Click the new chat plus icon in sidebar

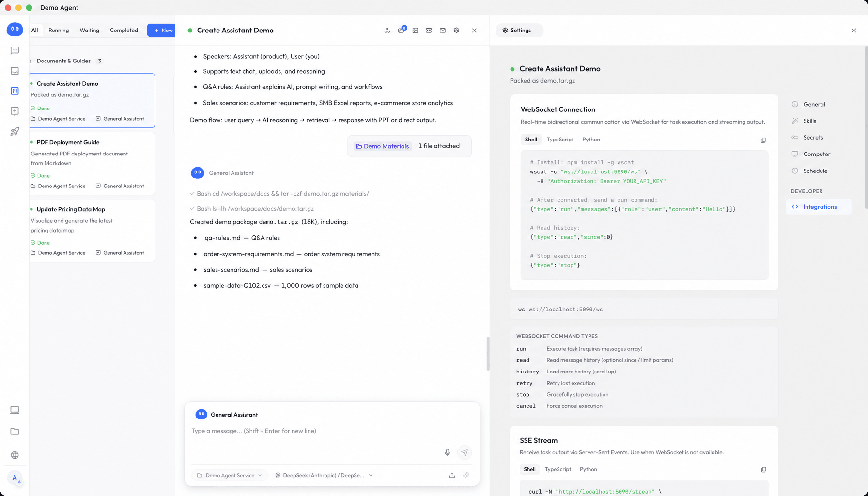[x=15, y=111]
